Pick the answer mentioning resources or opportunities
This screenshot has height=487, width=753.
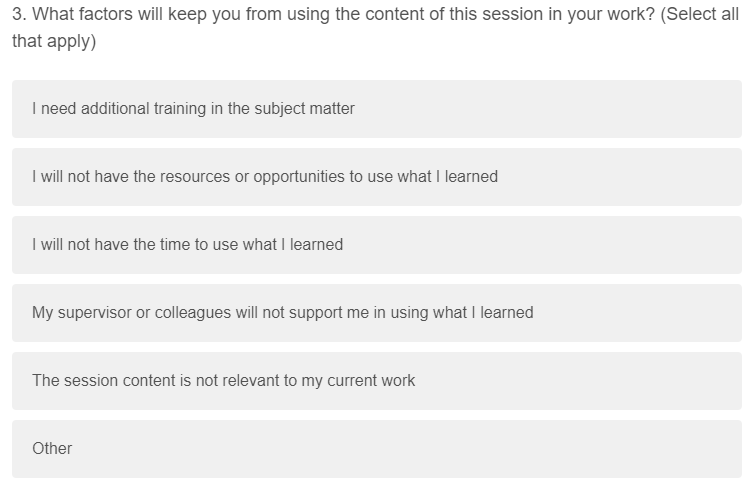[264, 176]
